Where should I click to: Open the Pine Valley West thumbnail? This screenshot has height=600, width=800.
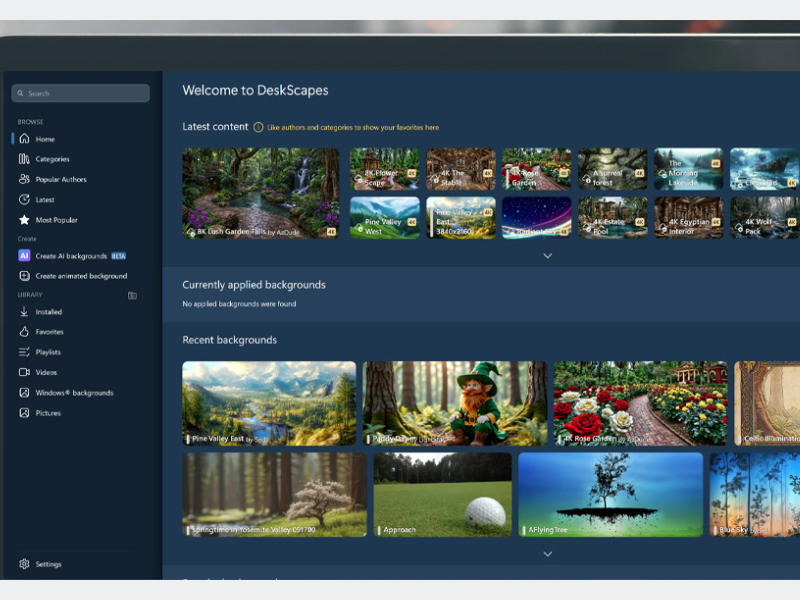coord(385,218)
